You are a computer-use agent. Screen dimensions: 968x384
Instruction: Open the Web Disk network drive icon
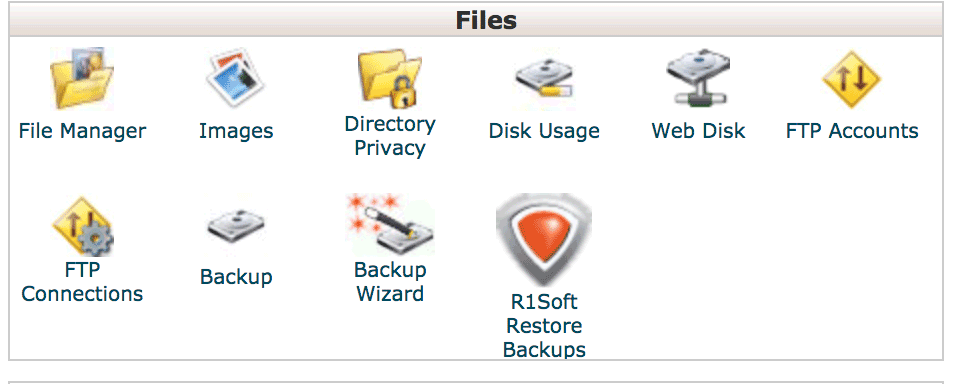pos(698,79)
